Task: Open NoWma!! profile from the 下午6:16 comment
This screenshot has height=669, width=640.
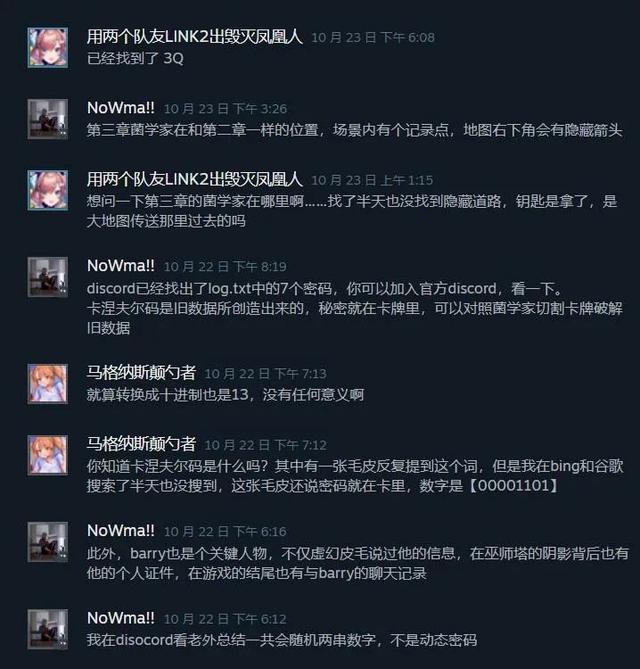Action: click(121, 531)
